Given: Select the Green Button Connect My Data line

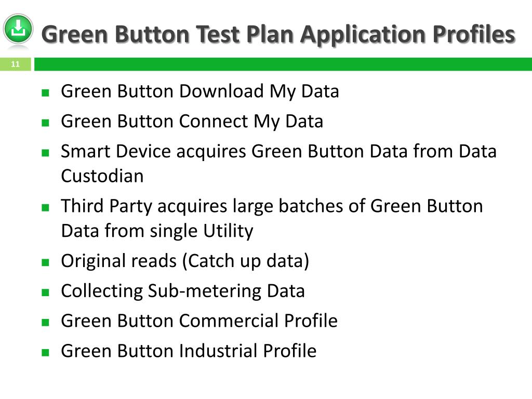Looking at the screenshot, I should click(x=192, y=121).
